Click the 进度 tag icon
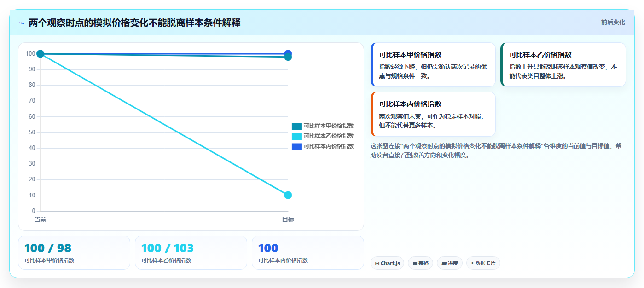This screenshot has height=288, width=644. click(x=444, y=264)
